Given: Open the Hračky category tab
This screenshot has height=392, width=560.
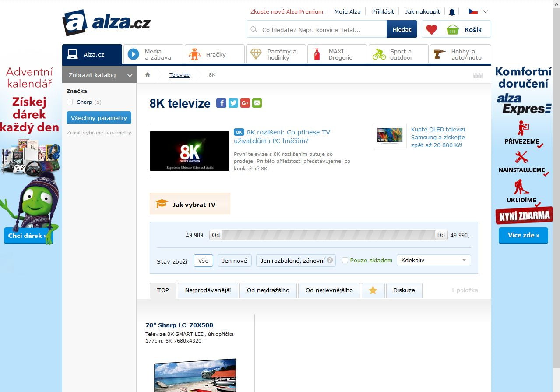Looking at the screenshot, I should tap(215, 54).
